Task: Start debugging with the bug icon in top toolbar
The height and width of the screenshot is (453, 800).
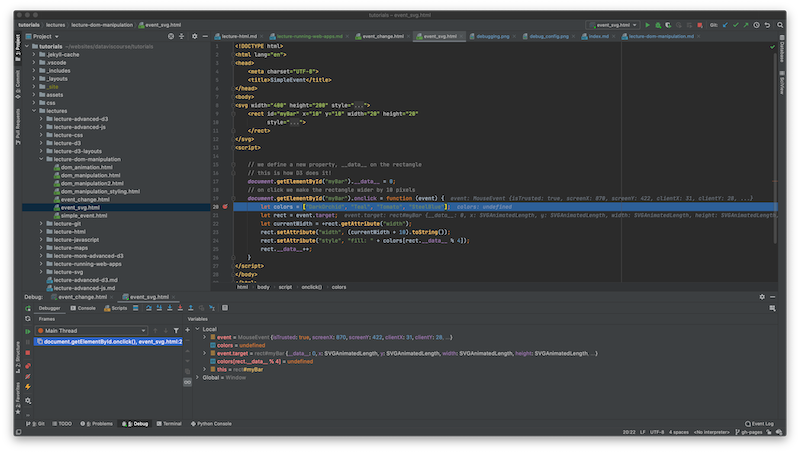Action: point(658,25)
